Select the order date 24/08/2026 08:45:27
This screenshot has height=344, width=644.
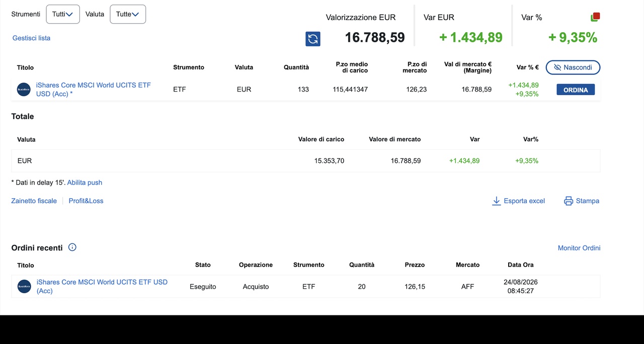521,287
